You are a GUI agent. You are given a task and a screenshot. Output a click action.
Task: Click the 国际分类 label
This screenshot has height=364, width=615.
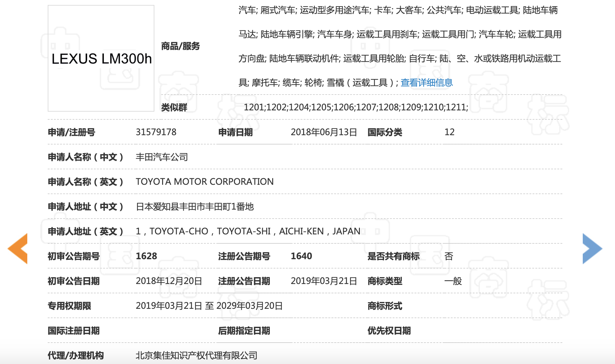(385, 132)
